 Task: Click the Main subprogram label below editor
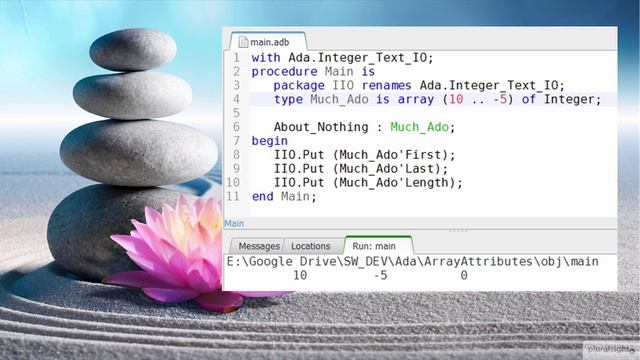click(234, 223)
